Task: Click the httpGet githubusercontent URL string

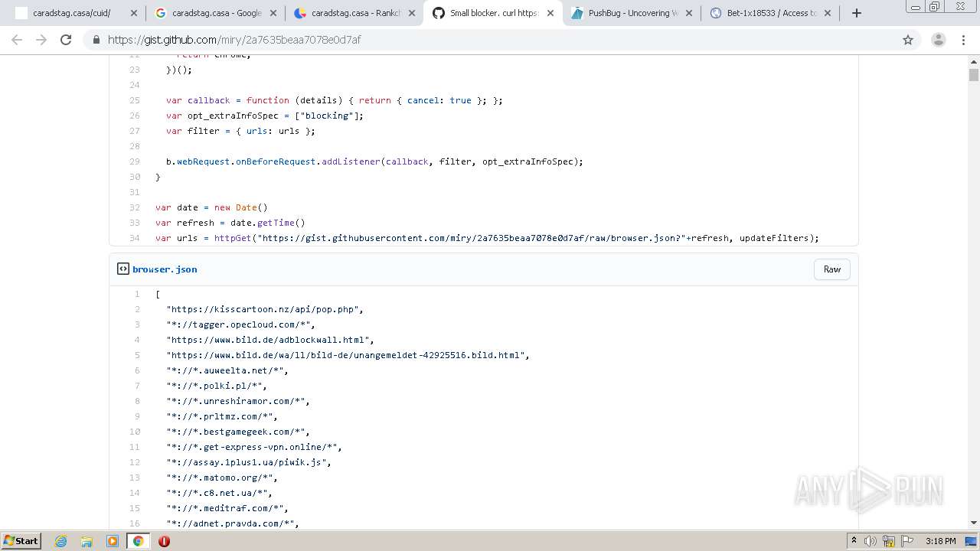Action: 471,238
